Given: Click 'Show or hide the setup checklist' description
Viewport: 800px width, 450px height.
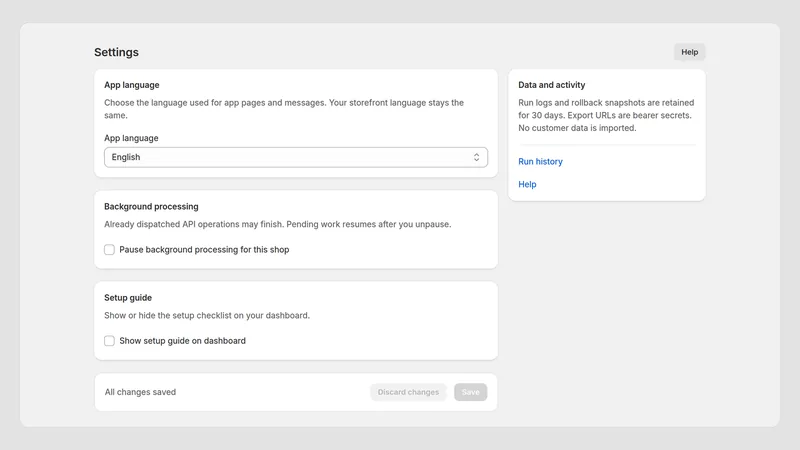Looking at the screenshot, I should pos(207,315).
